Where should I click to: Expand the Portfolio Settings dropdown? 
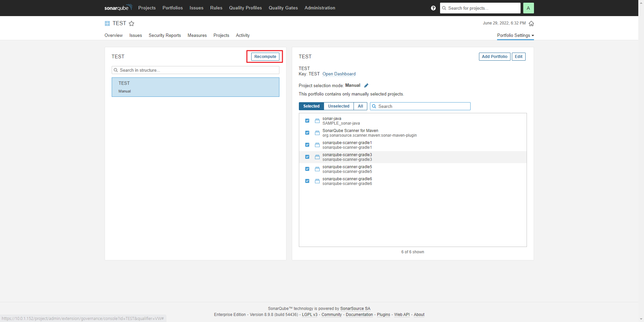515,36
